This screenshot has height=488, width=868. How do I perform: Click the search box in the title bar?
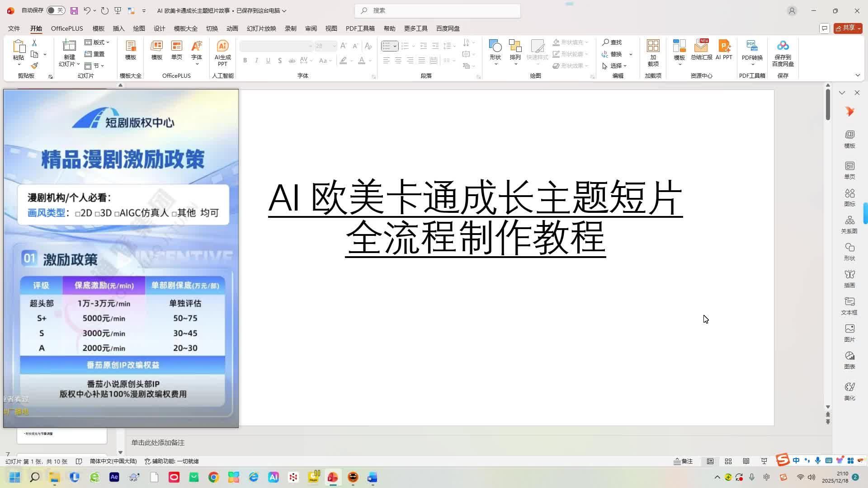[x=438, y=10]
